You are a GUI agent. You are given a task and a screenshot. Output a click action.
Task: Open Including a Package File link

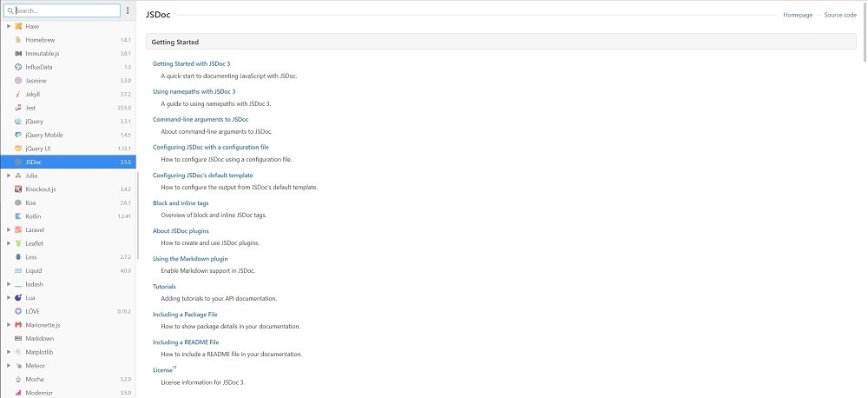185,315
